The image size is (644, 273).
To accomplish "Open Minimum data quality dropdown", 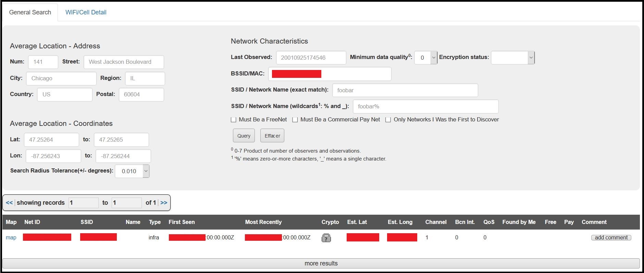I will click(x=426, y=58).
